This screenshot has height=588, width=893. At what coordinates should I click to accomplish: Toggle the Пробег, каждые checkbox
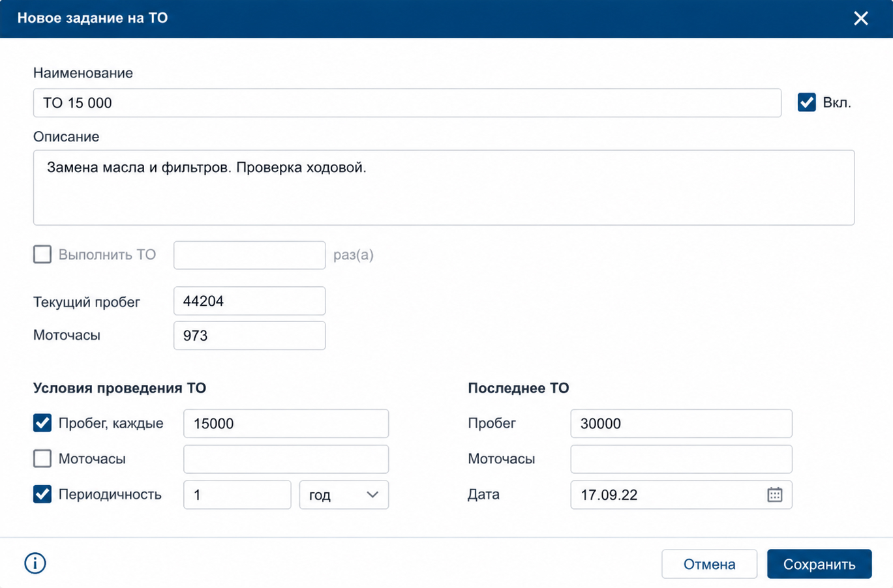coord(42,423)
